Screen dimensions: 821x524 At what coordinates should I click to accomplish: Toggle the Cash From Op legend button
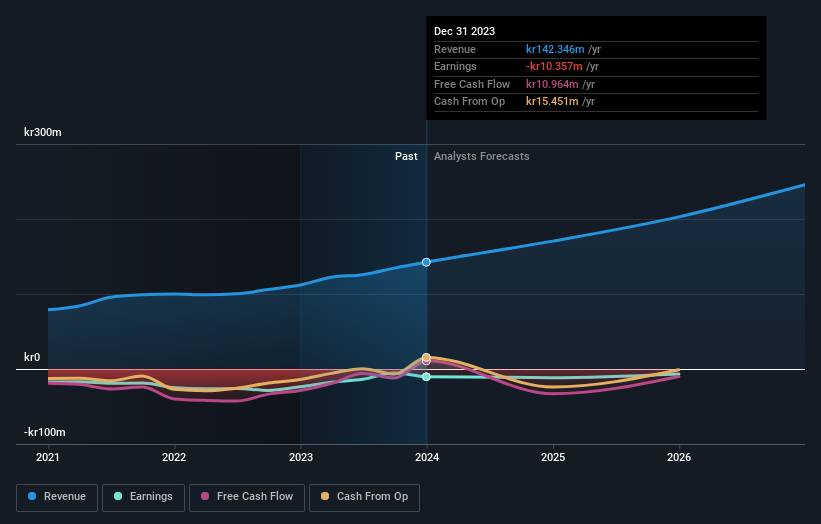coord(364,497)
